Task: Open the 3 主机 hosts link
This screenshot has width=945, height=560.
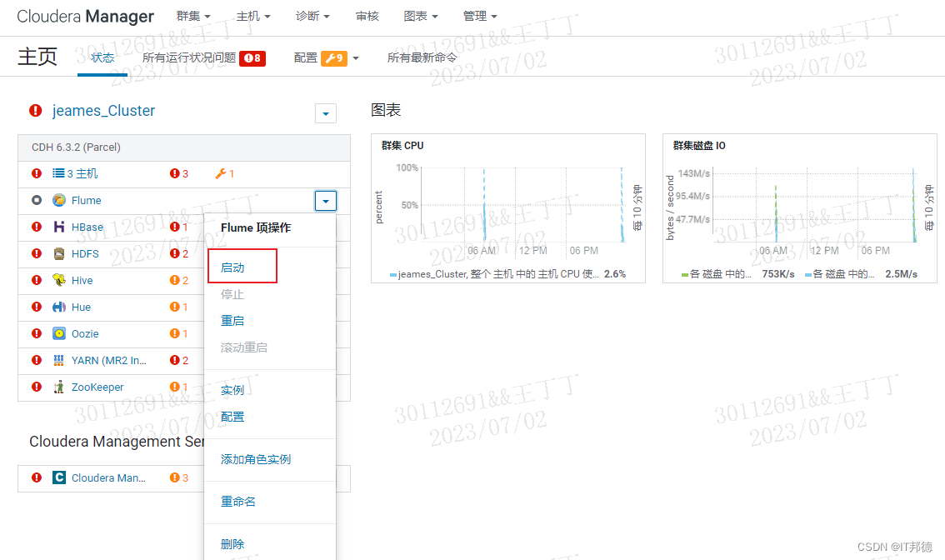Action: point(82,173)
